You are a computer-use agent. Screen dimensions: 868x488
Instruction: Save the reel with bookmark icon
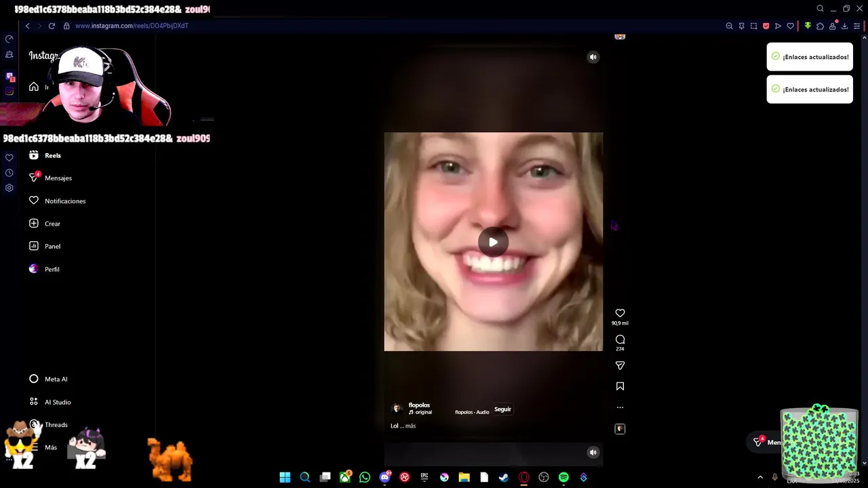click(x=620, y=386)
